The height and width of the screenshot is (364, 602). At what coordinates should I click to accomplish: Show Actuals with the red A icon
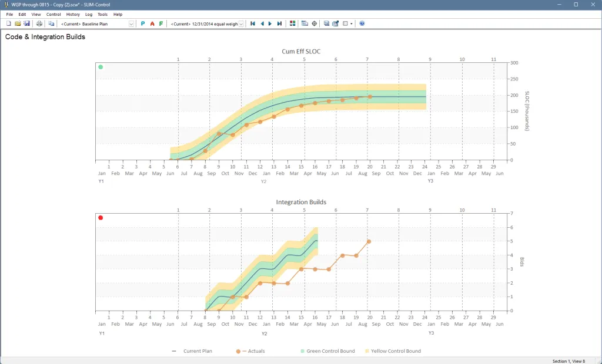tap(152, 24)
